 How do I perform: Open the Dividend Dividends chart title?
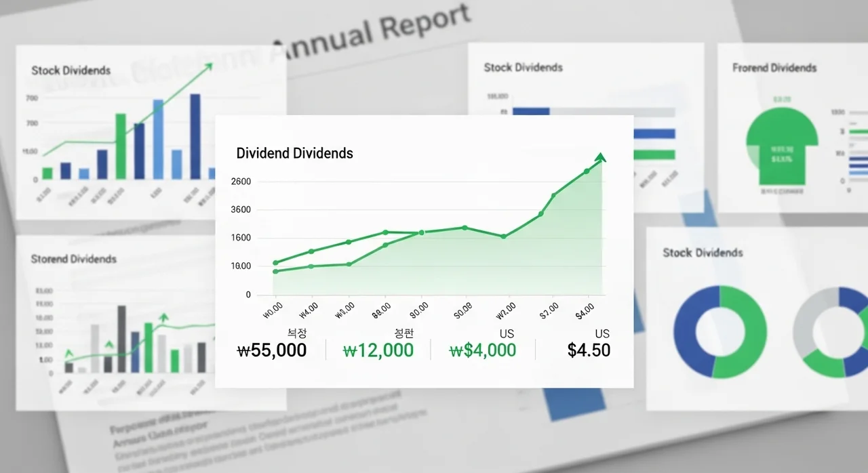[x=294, y=153]
